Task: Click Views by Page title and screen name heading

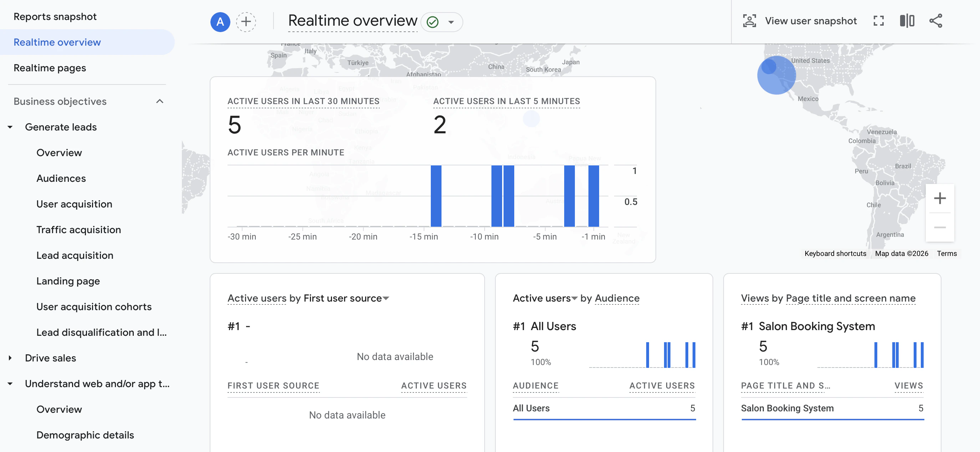Action: click(828, 298)
